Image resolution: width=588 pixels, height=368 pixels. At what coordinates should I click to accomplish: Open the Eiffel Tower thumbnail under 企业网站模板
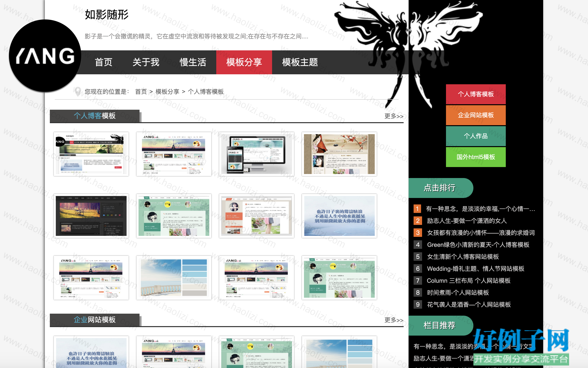coord(174,352)
